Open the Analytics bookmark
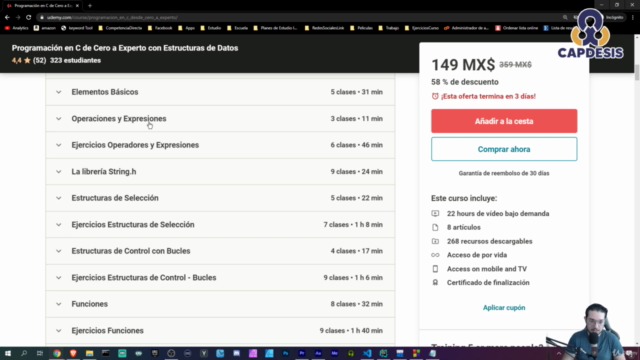This screenshot has height=360, width=640. [16, 28]
